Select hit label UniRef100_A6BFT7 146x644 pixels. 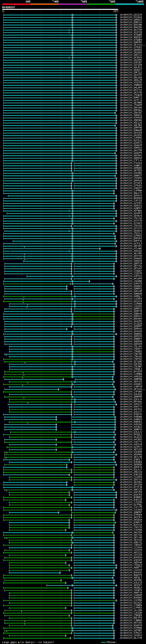pyautogui.click(x=131, y=568)
